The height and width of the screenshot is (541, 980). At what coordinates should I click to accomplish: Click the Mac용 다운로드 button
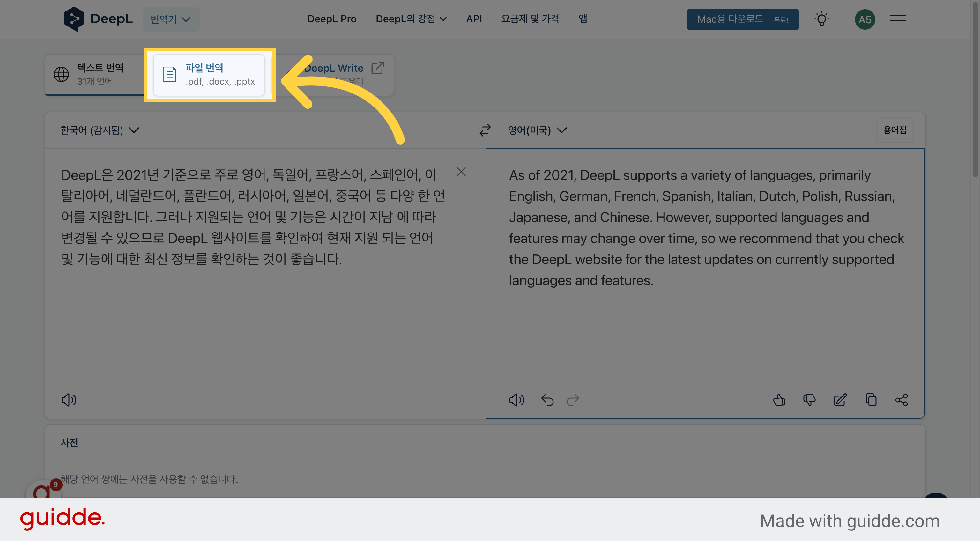pos(742,19)
